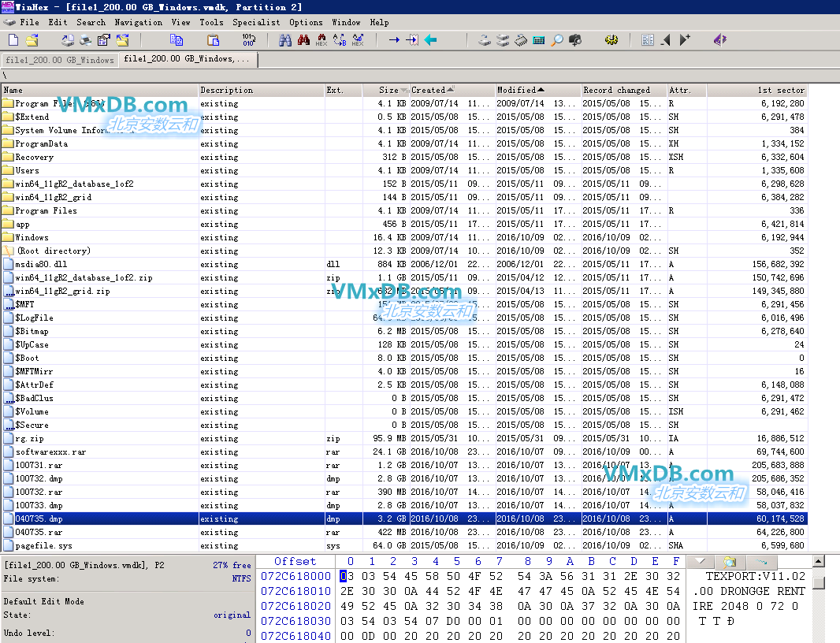
Task: Click the Print toolbar icon
Action: [86, 39]
